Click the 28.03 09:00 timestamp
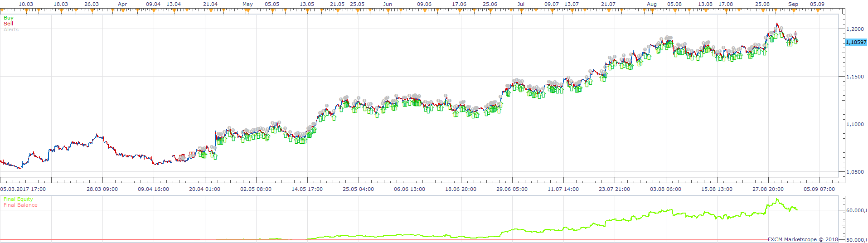The height and width of the screenshot is (243, 868). click(102, 189)
